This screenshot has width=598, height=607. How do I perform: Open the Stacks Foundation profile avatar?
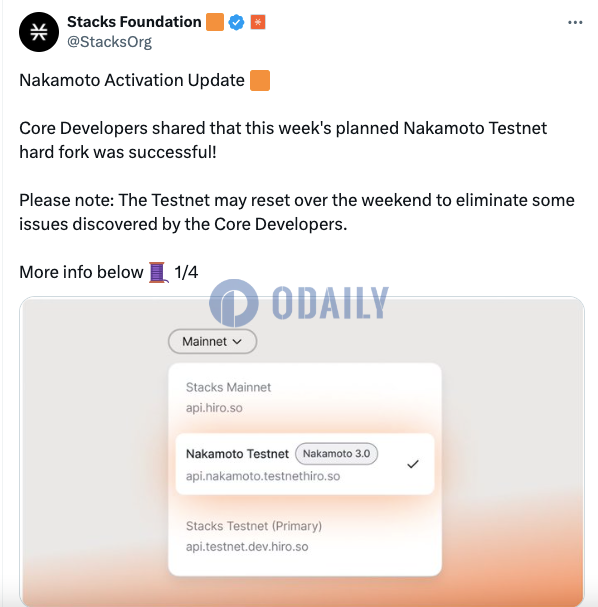[x=39, y=32]
